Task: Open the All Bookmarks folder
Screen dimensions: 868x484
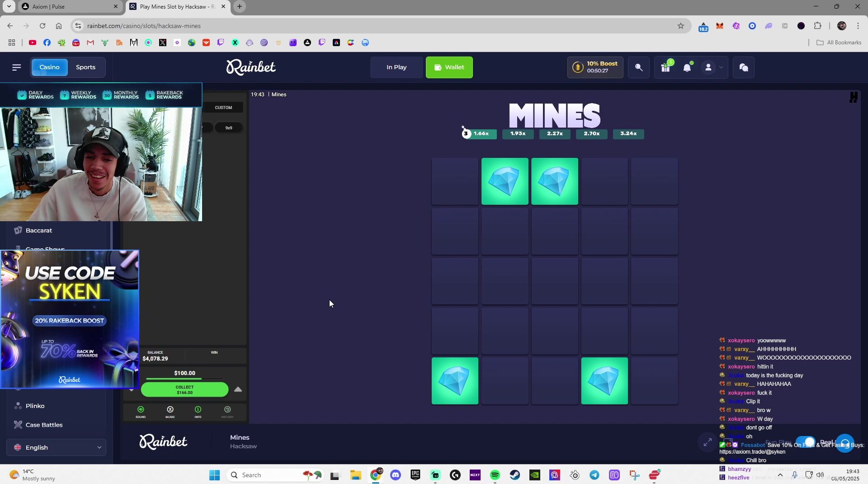Action: (x=839, y=43)
